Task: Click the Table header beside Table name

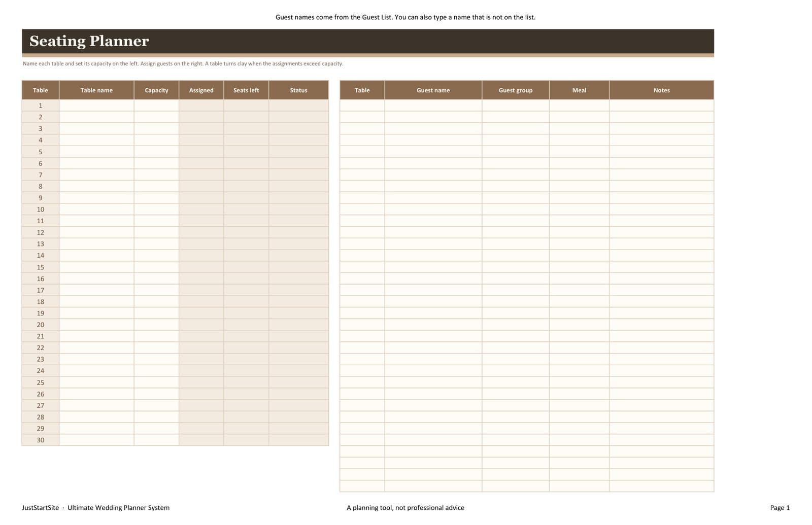Action: point(41,90)
